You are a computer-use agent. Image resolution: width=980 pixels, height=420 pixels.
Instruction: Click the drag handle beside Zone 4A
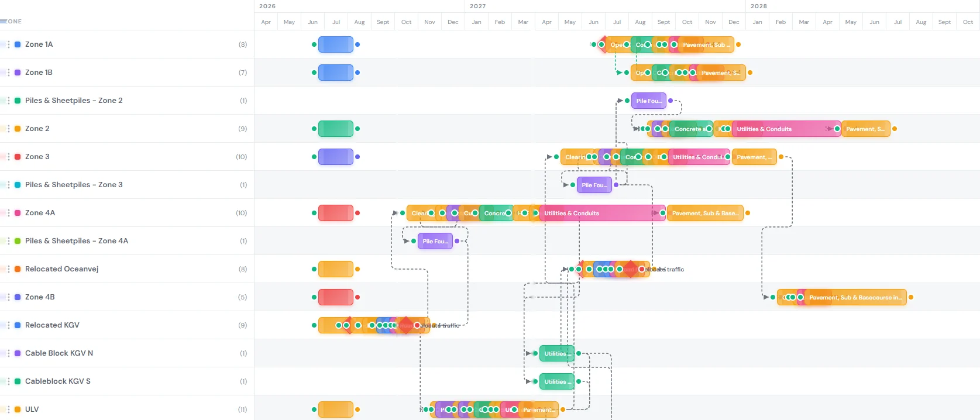tap(8, 213)
